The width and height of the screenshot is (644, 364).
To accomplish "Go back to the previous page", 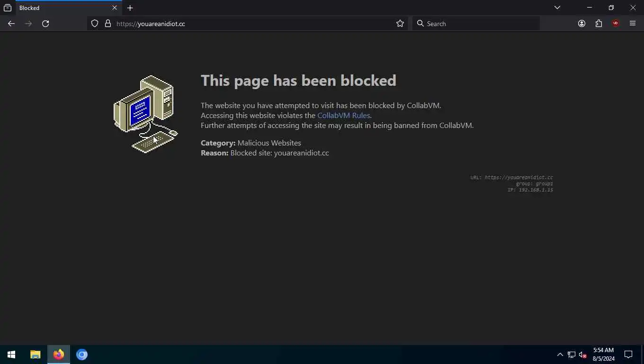I will tap(11, 24).
